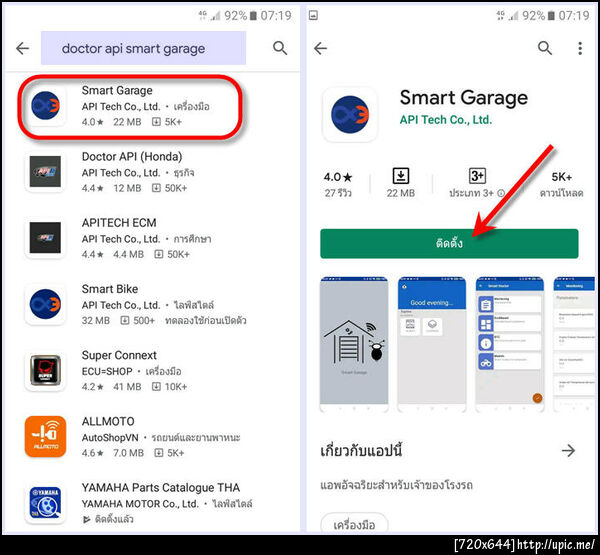600x555 pixels.
Task: Tap 'เครื่องมือ' category chip at bottom
Action: (x=354, y=524)
